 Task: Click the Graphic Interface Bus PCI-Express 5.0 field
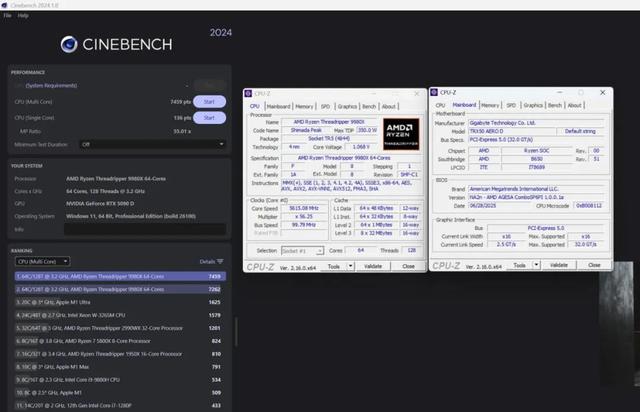[x=546, y=228]
